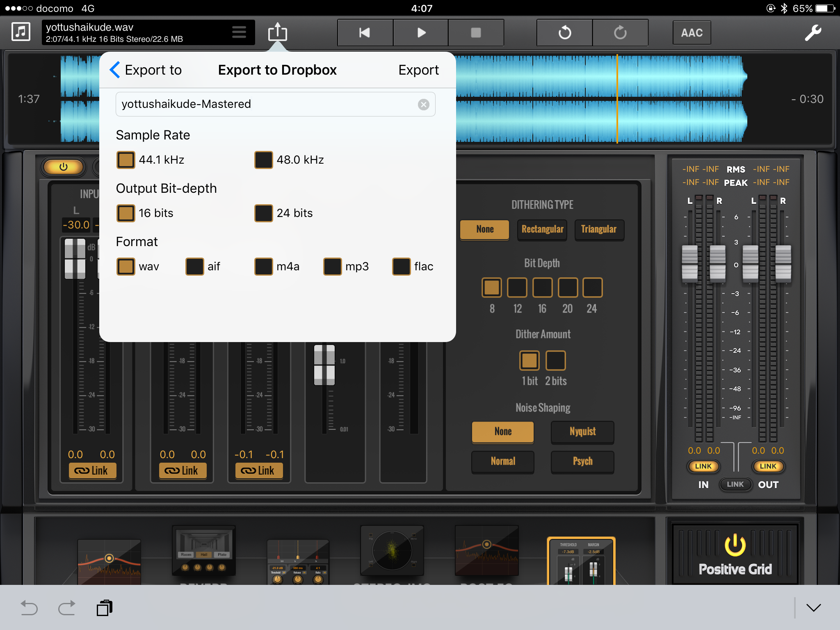Open the track list hamburger menu
The width and height of the screenshot is (840, 630).
[239, 32]
